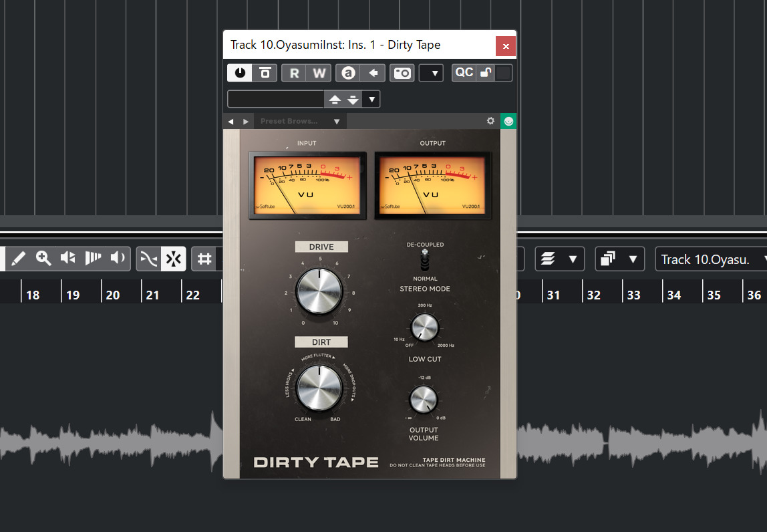Open the dropdown next to the camera icon
The width and height of the screenshot is (767, 532).
pyautogui.click(x=432, y=73)
